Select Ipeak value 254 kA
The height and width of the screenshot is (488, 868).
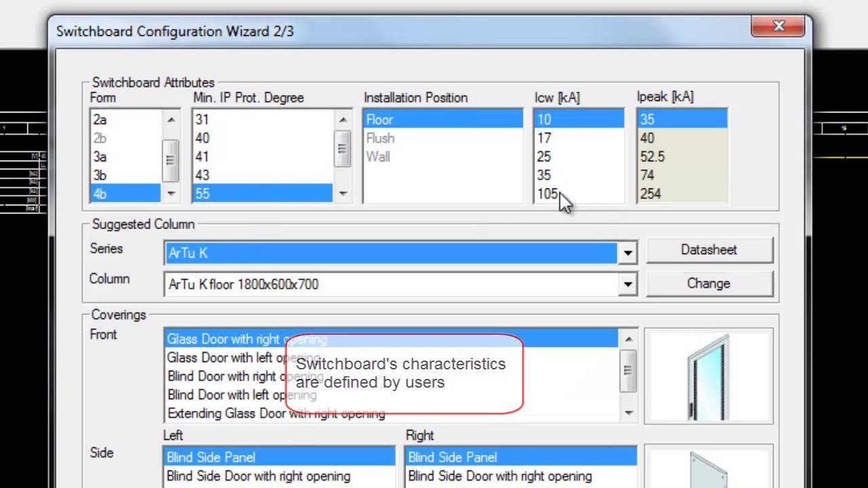click(682, 194)
